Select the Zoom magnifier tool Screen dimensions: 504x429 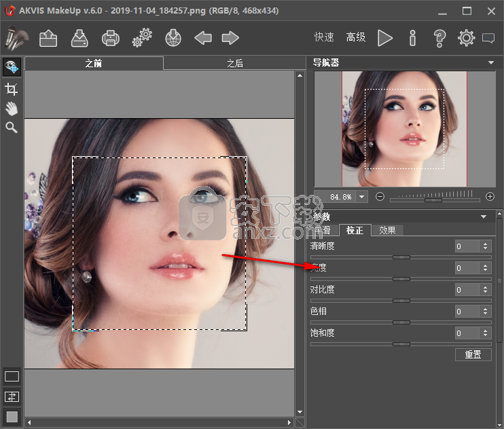point(12,128)
